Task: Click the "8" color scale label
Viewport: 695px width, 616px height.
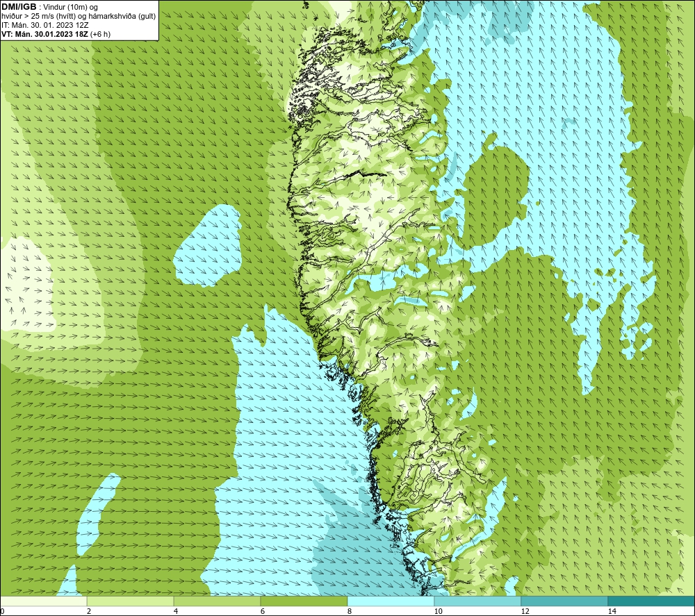Action: point(350,611)
